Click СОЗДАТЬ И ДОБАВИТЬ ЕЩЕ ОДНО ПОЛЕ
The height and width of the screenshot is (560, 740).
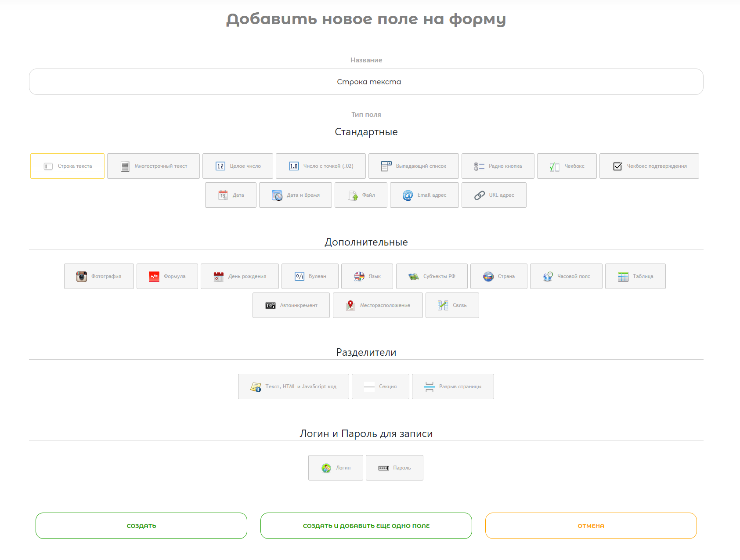366,526
